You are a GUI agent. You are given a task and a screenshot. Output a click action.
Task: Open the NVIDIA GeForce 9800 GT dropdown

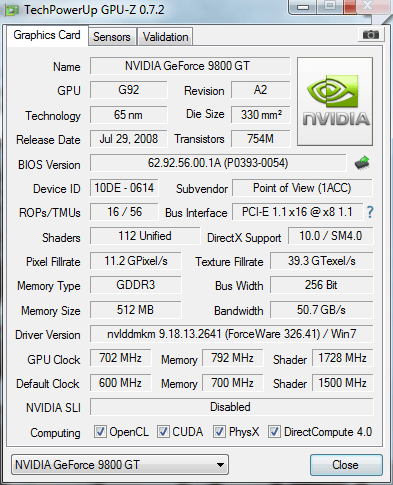(x=120, y=464)
